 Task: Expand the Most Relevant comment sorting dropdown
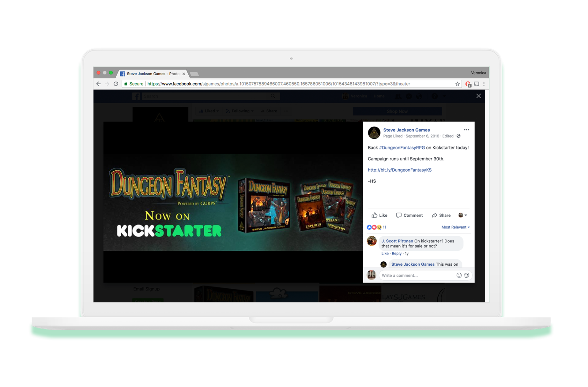tap(455, 227)
